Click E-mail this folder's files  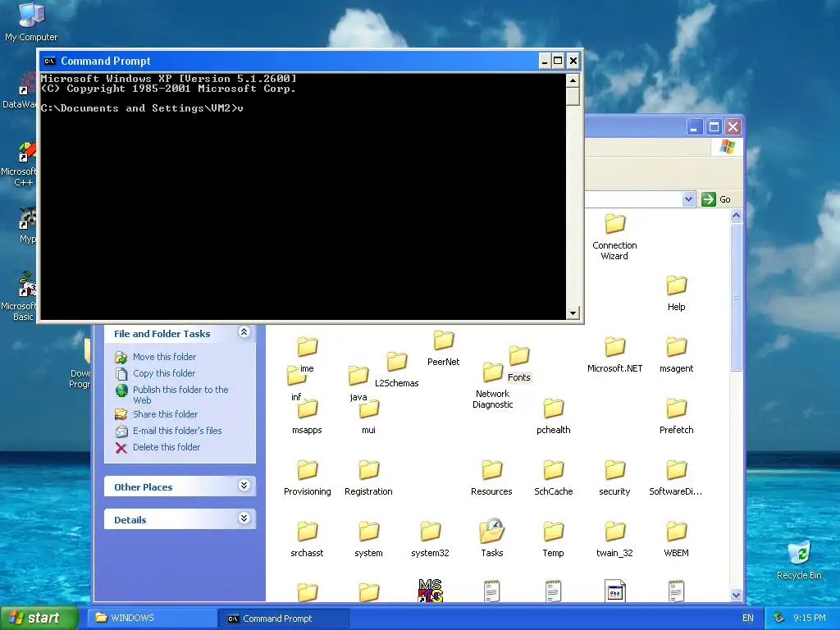point(177,431)
